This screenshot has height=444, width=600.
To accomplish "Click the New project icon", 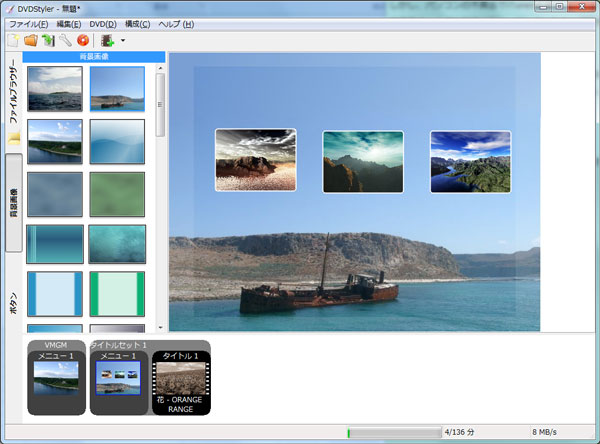I will pyautogui.click(x=12, y=41).
